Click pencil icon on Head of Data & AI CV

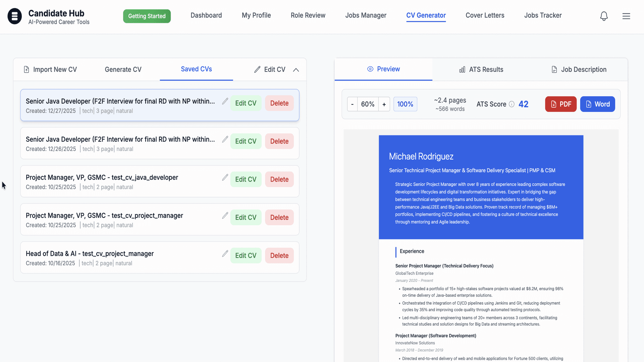click(225, 254)
